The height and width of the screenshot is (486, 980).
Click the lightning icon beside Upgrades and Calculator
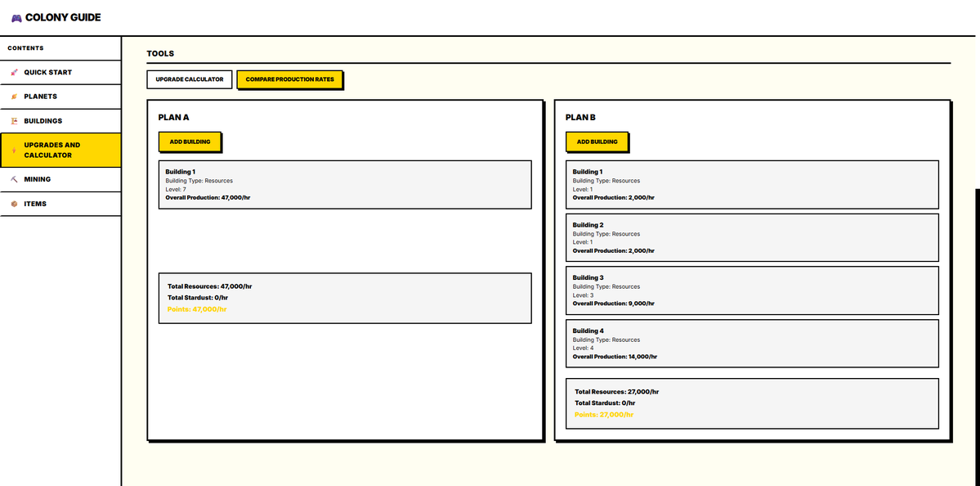point(14,150)
